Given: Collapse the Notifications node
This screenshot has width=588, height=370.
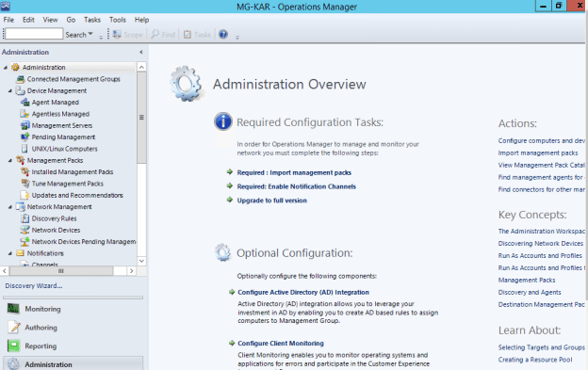Looking at the screenshot, I should pos(10,253).
